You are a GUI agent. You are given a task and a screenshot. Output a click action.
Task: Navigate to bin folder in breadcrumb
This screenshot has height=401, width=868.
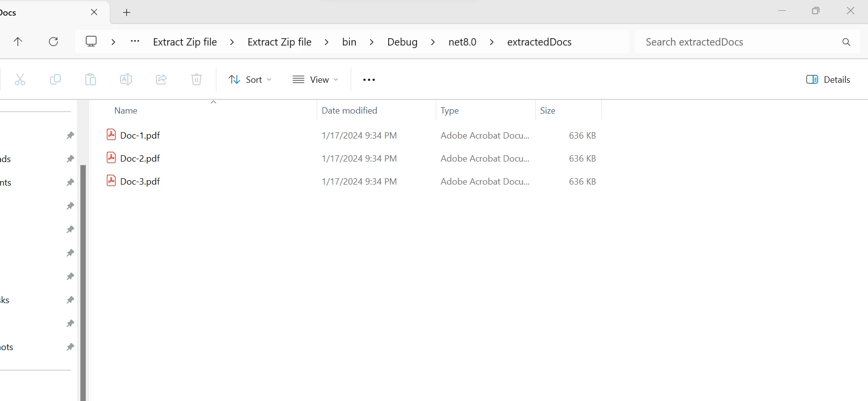tap(349, 42)
